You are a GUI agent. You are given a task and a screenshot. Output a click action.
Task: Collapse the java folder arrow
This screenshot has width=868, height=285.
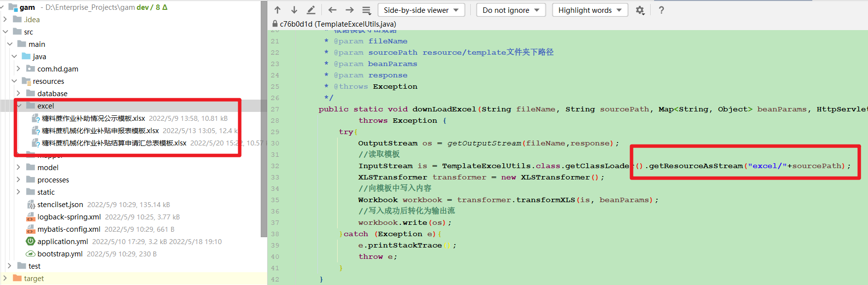(14, 56)
